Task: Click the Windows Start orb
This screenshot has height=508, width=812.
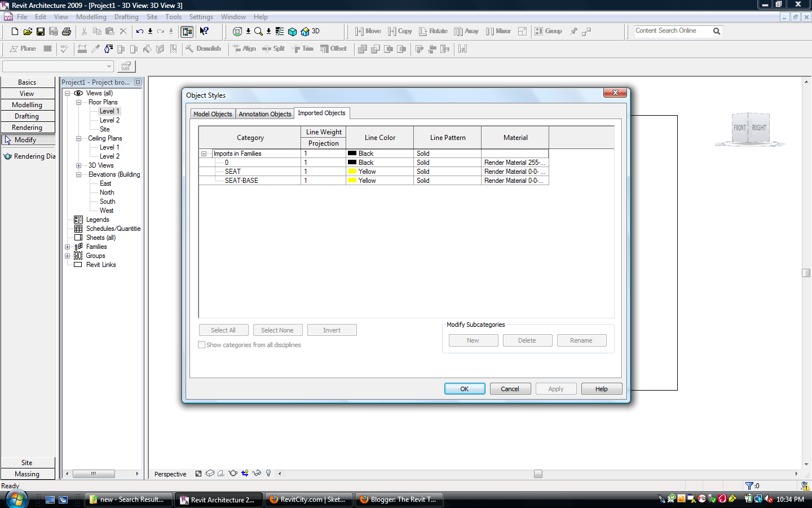Action: [x=16, y=500]
